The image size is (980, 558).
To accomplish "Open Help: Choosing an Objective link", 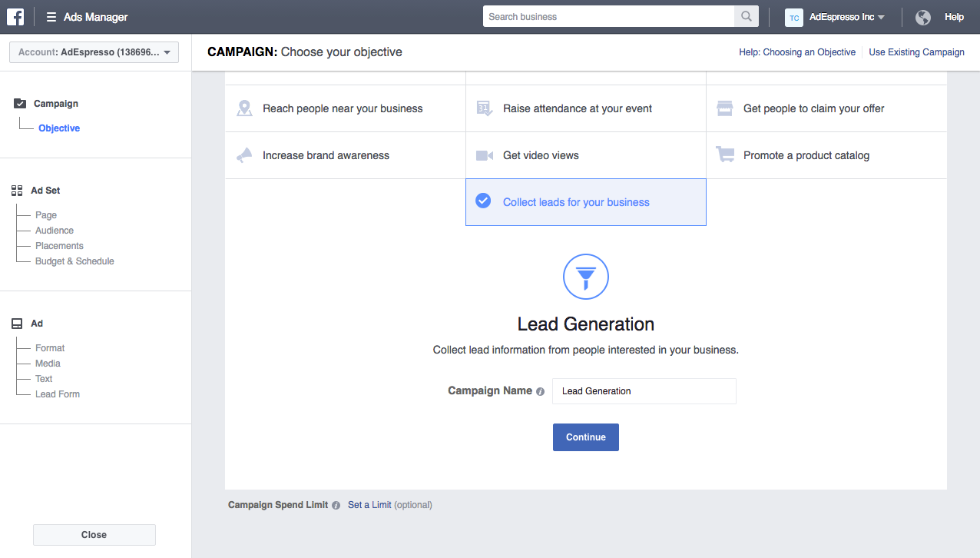I will point(797,52).
